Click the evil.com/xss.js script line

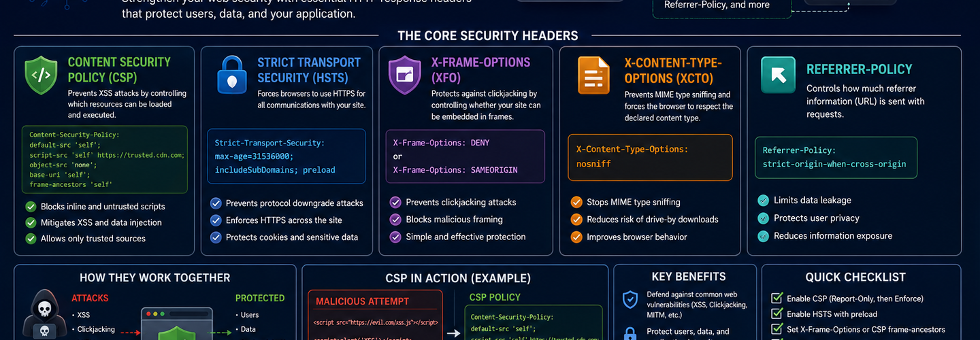[376, 322]
